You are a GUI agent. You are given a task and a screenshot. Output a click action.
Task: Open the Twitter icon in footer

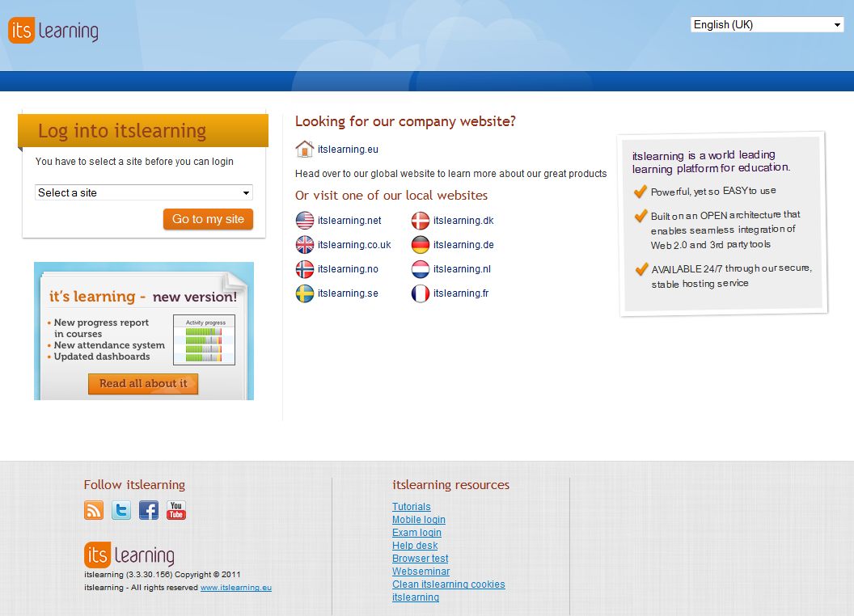click(121, 510)
